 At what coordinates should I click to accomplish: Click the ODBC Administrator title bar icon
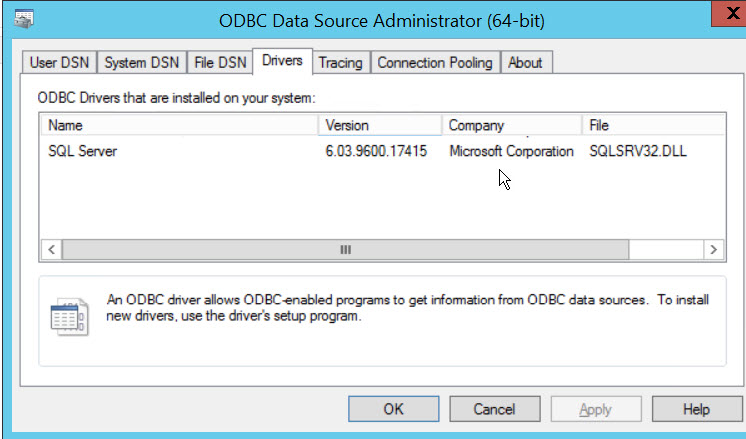point(24,20)
